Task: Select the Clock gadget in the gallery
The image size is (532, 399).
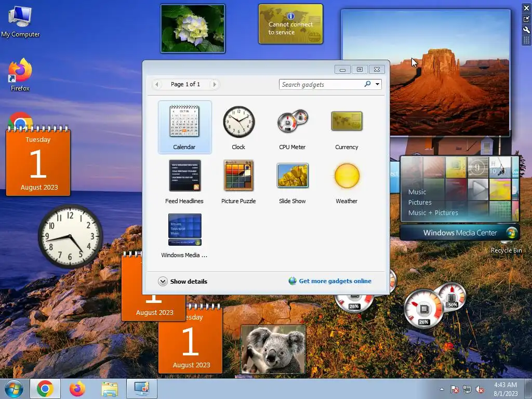Action: [x=238, y=127]
